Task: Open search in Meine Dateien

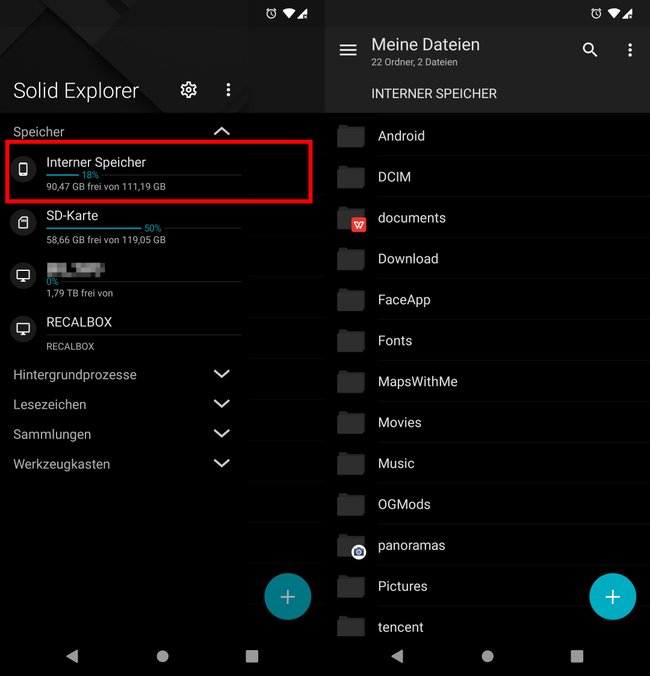Action: pos(590,50)
